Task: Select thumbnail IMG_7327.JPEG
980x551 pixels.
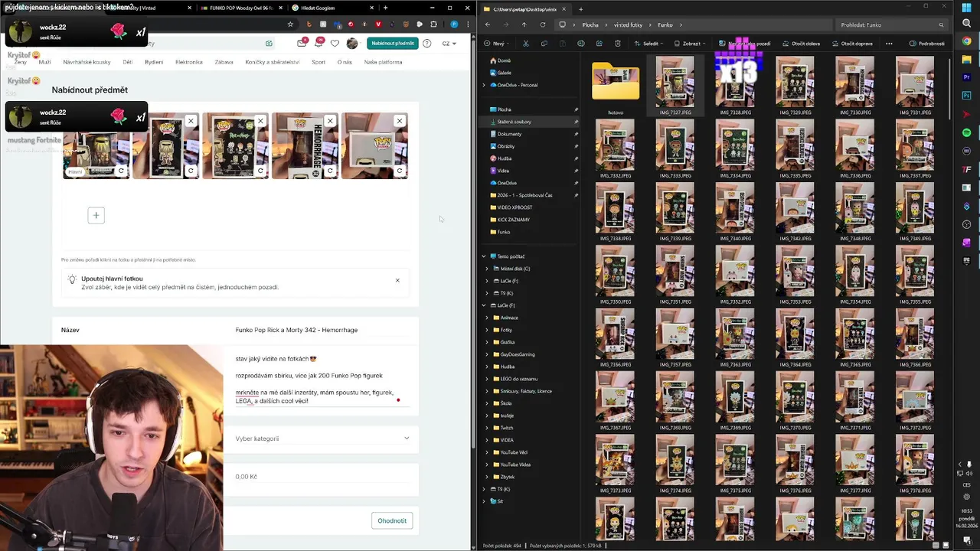Action: (675, 86)
